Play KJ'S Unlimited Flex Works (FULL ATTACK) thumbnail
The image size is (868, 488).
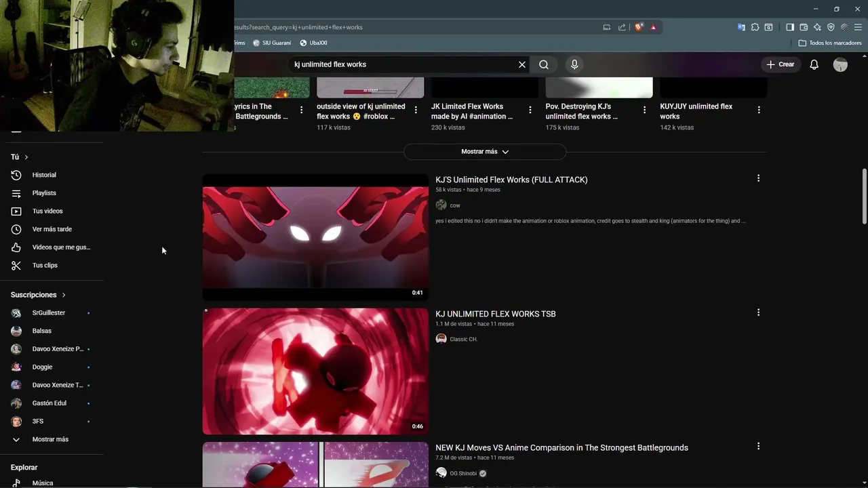[x=315, y=237]
